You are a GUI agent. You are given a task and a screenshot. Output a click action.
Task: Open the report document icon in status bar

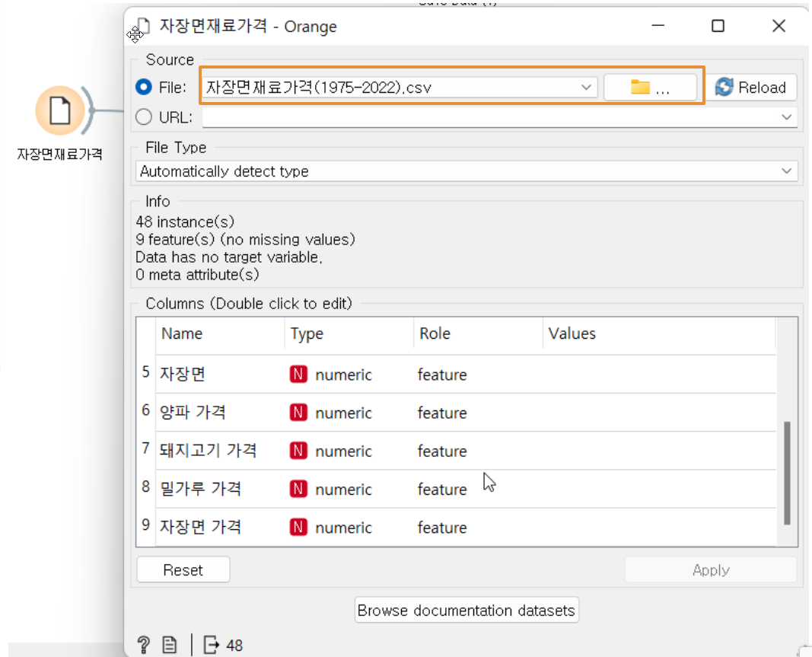point(170,645)
